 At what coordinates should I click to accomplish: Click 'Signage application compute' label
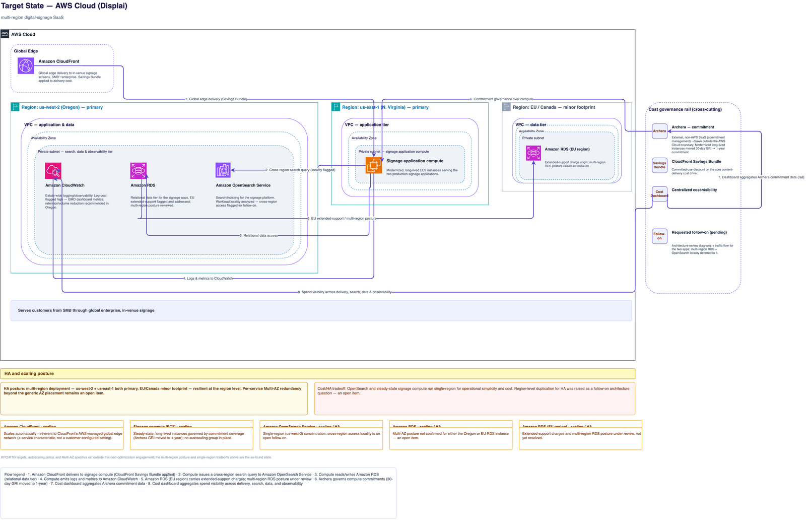pos(415,161)
